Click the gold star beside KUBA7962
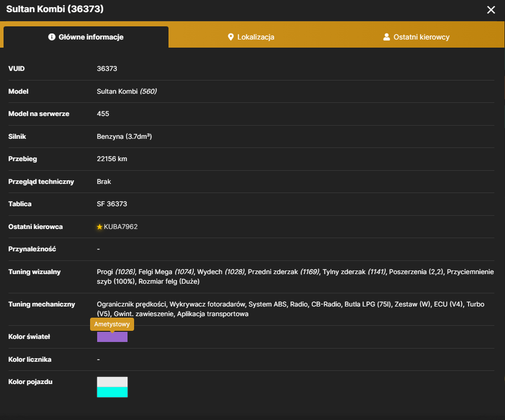 tap(100, 227)
